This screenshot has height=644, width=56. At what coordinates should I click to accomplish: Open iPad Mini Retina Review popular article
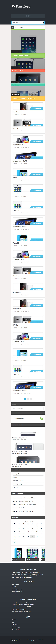click(20, 453)
